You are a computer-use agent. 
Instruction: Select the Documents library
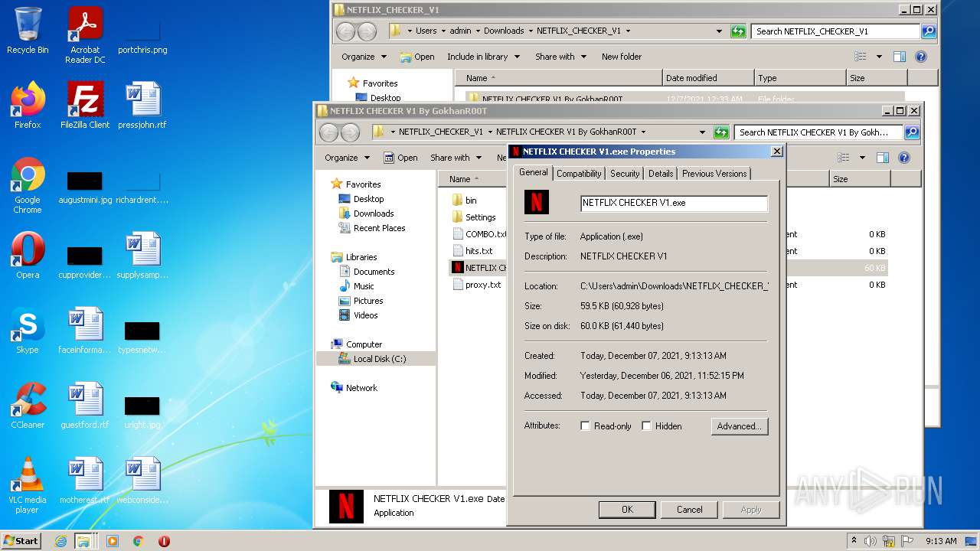374,272
